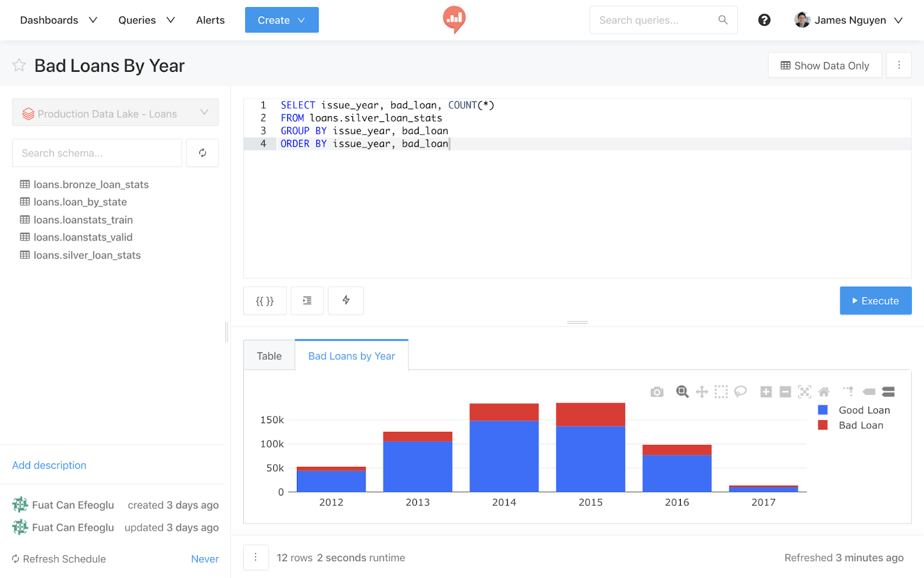This screenshot has height=578, width=924.
Task: Choose the Lasso Select chart tool
Action: 740,392
